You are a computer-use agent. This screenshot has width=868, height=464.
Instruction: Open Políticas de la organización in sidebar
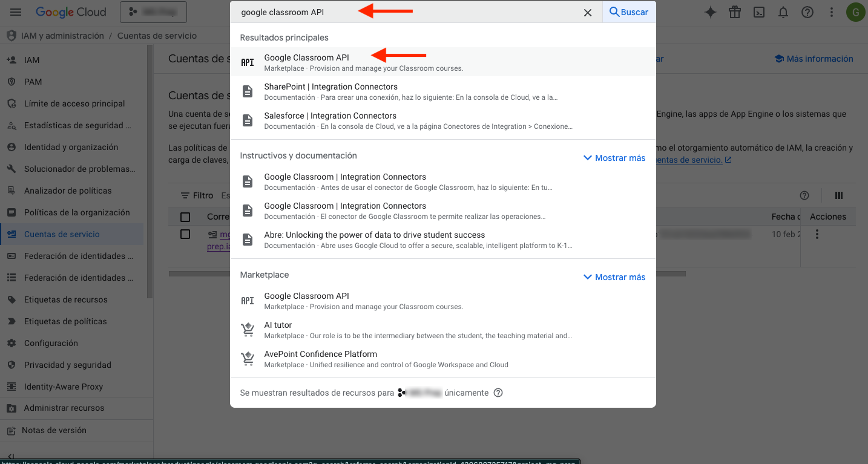[77, 212]
